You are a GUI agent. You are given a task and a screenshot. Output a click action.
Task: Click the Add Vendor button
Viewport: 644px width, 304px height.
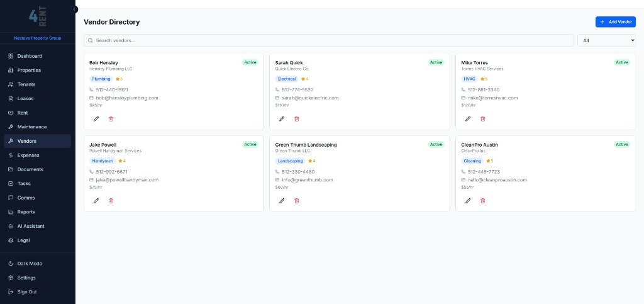pos(615,22)
